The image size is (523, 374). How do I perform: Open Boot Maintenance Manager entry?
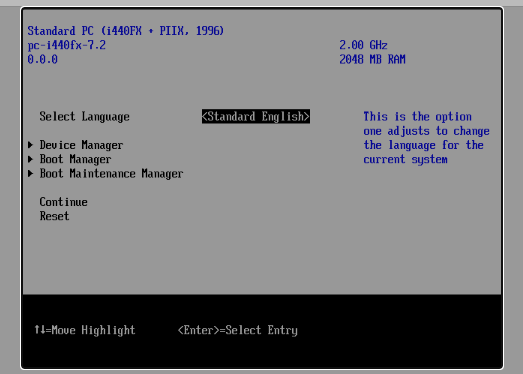111,174
